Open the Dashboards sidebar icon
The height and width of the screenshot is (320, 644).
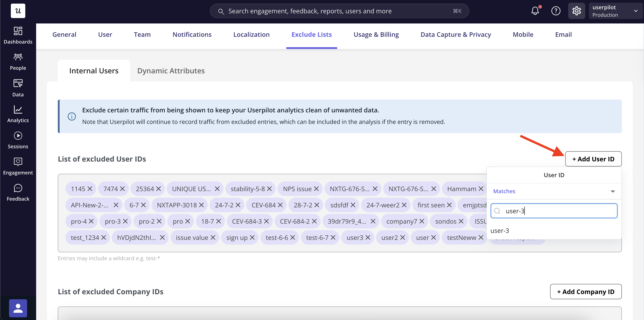tap(18, 35)
